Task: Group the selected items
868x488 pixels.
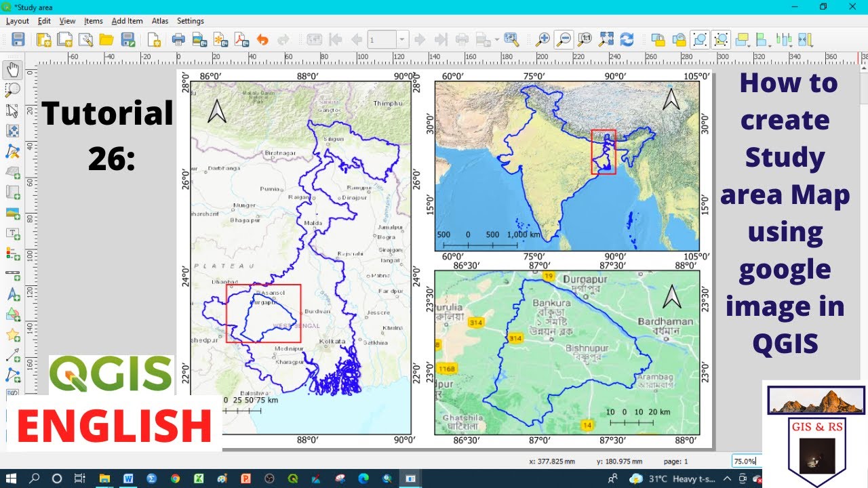Action: (x=701, y=39)
